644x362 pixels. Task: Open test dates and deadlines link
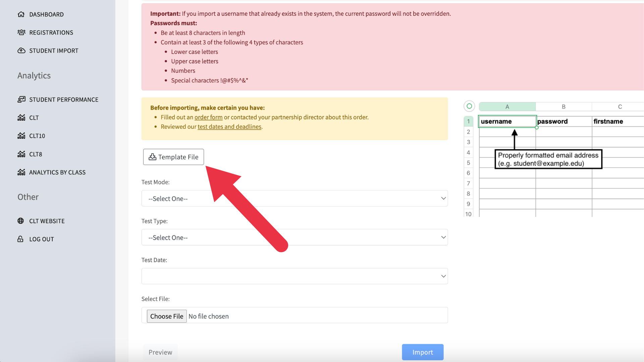tap(229, 127)
